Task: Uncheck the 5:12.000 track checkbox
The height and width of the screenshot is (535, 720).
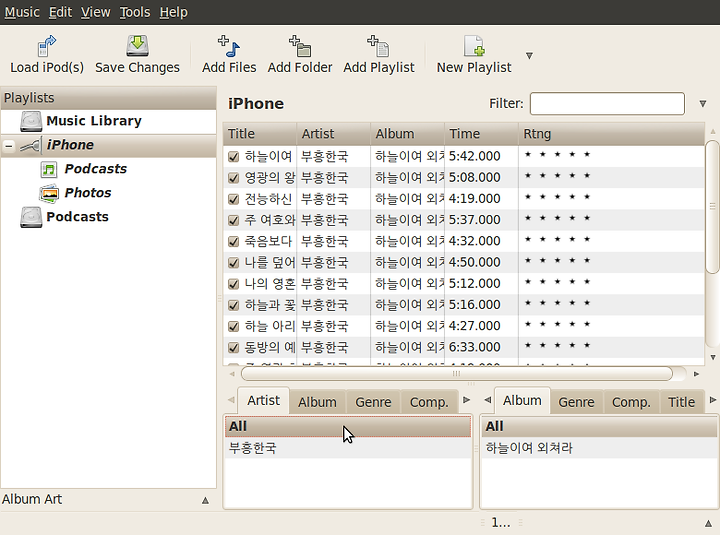Action: coord(234,284)
